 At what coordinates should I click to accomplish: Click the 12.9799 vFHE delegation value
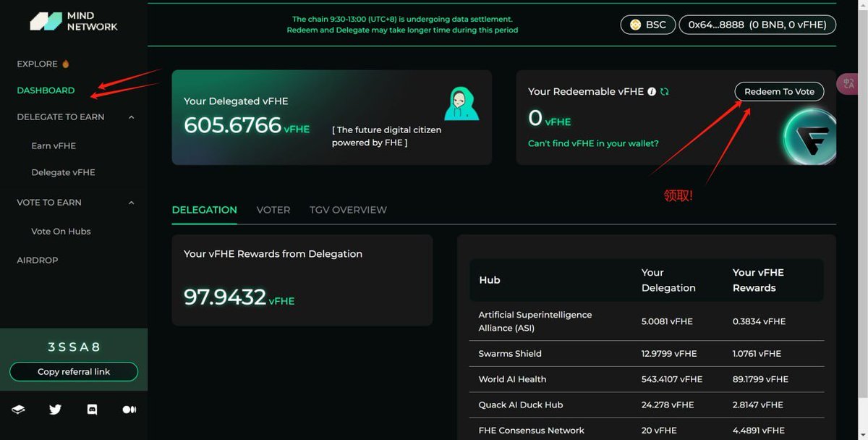(x=668, y=354)
